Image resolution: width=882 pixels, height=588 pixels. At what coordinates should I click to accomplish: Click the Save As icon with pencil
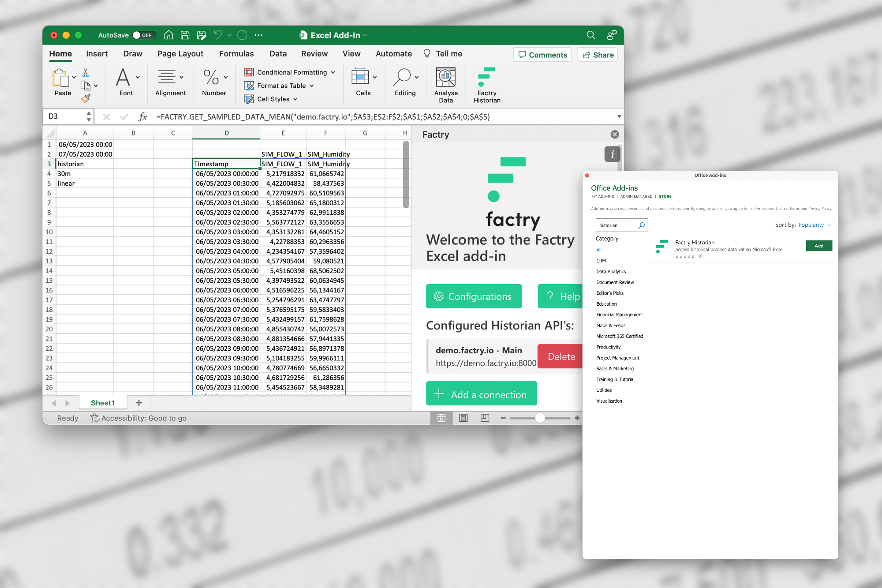(x=202, y=35)
